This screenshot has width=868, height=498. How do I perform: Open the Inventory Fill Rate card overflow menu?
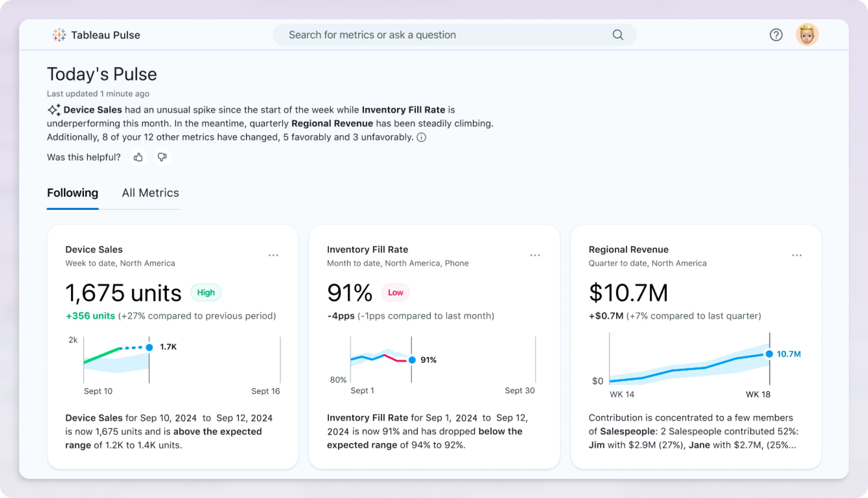[x=535, y=255]
